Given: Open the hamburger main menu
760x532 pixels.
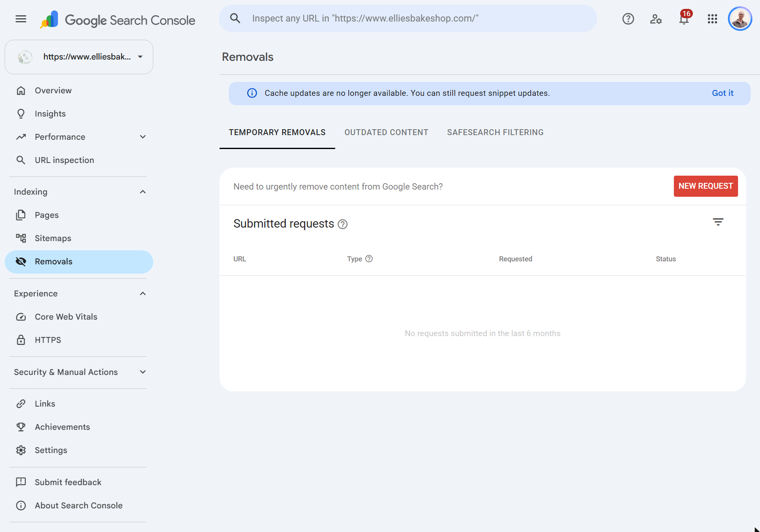Looking at the screenshot, I should 21,19.
